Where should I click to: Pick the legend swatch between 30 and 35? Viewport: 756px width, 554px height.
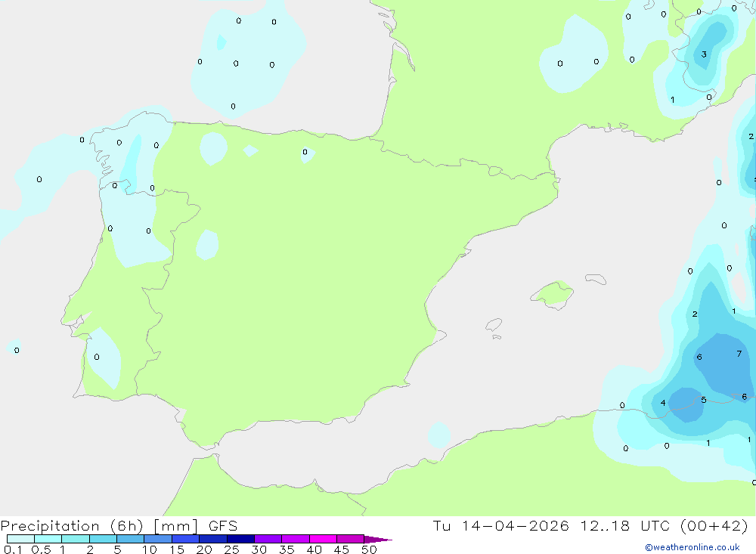coord(268,539)
